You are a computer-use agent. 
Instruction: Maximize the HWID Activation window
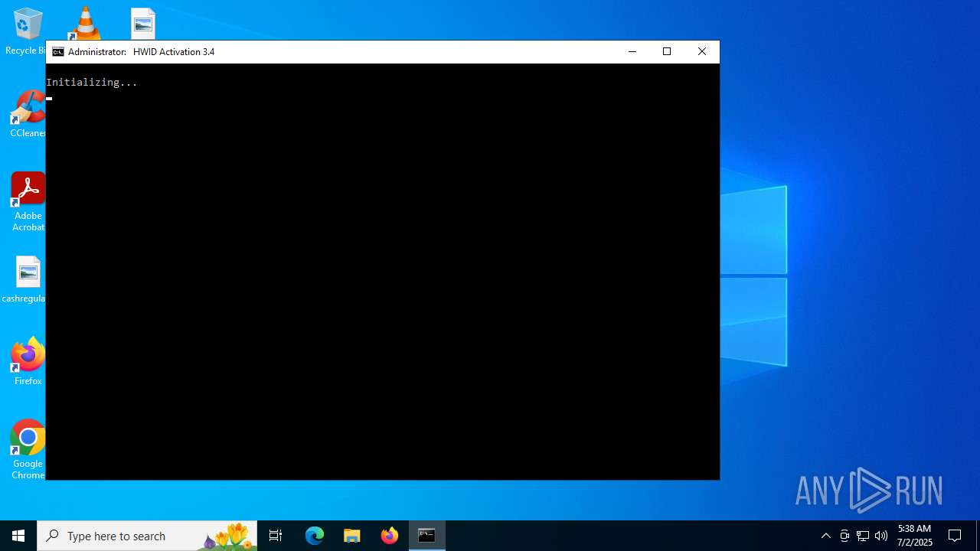(x=667, y=52)
